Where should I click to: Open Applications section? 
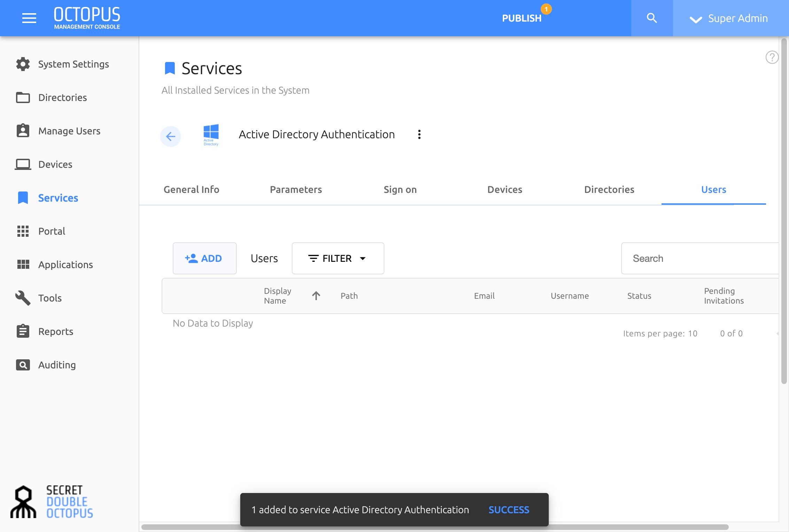65,265
